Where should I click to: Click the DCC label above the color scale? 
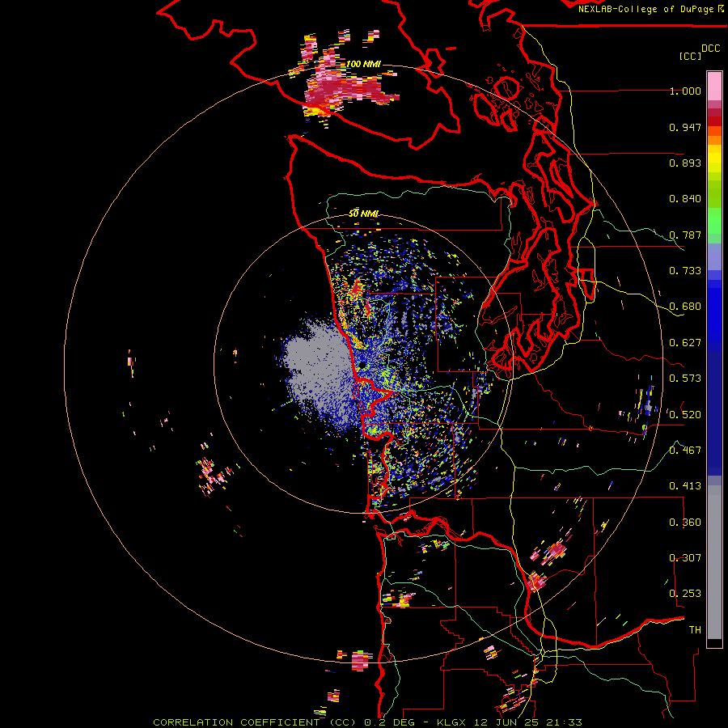pyautogui.click(x=710, y=49)
